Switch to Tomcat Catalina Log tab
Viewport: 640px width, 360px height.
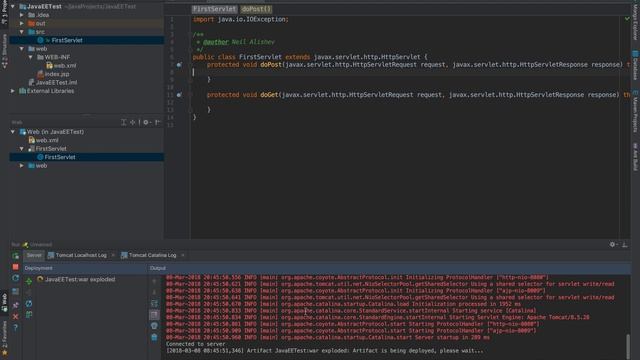pos(149,255)
